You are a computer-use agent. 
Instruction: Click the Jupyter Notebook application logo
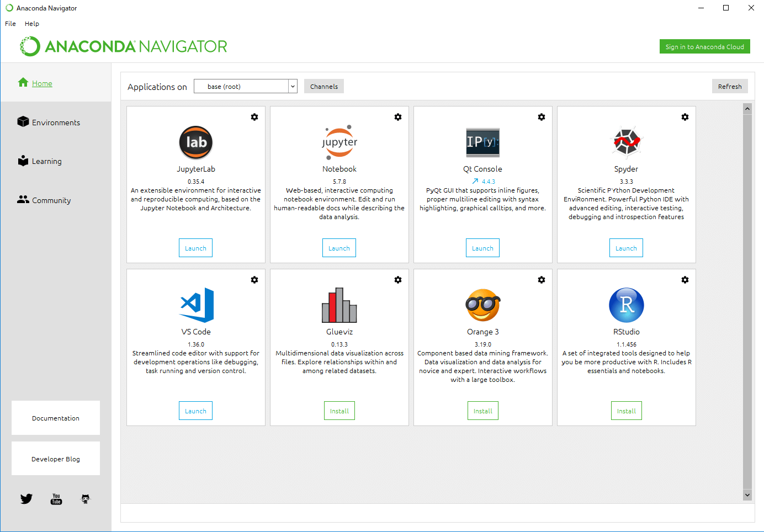[339, 142]
